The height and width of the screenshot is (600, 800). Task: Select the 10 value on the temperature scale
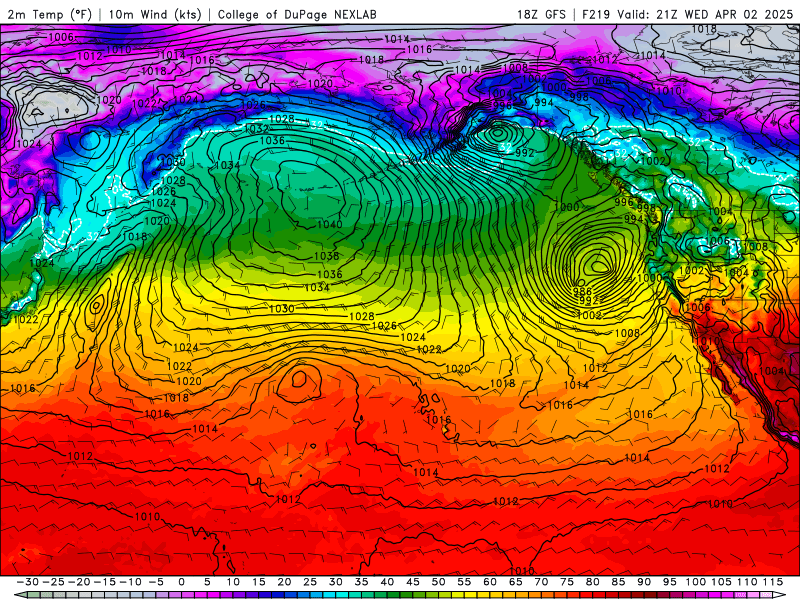coord(233,582)
